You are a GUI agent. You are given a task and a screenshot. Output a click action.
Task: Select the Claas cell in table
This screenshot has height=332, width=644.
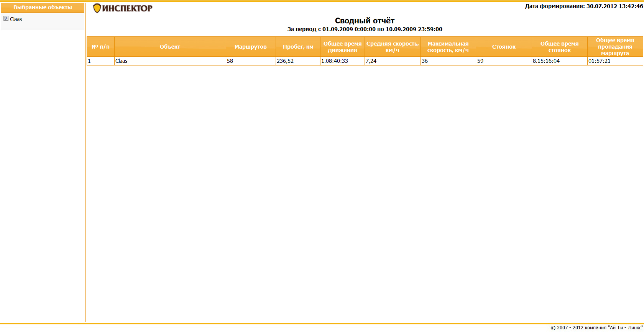170,61
